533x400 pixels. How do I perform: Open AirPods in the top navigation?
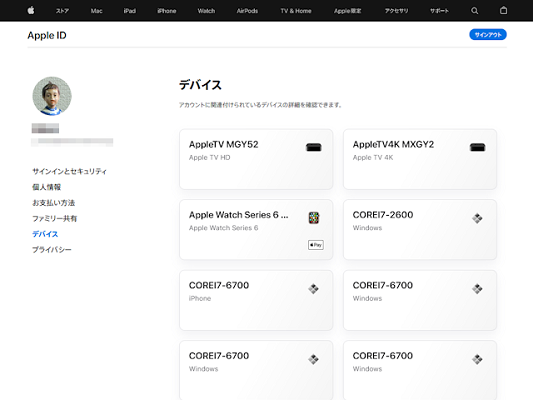click(247, 11)
